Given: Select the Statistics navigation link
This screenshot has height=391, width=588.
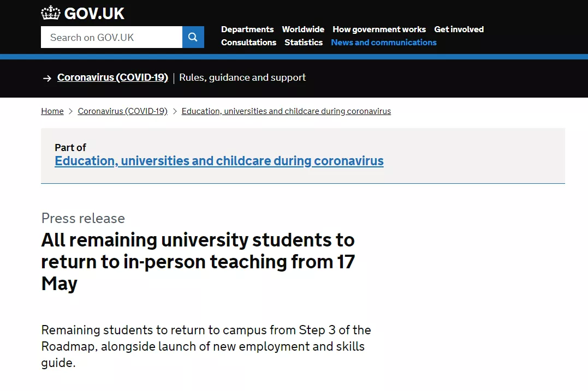Looking at the screenshot, I should point(304,43).
